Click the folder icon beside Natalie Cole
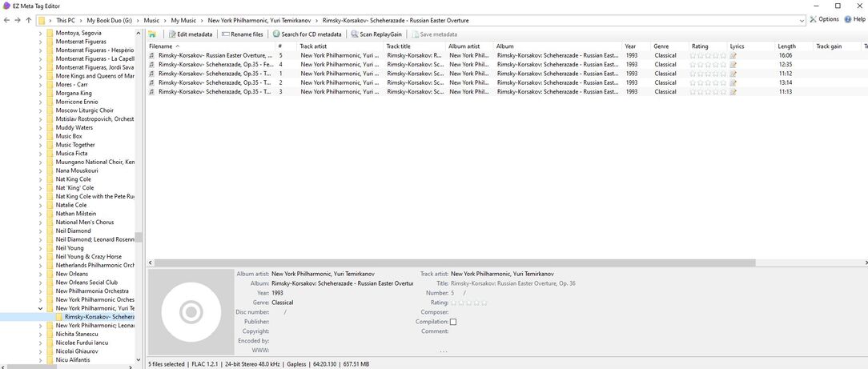 pyautogui.click(x=50, y=205)
